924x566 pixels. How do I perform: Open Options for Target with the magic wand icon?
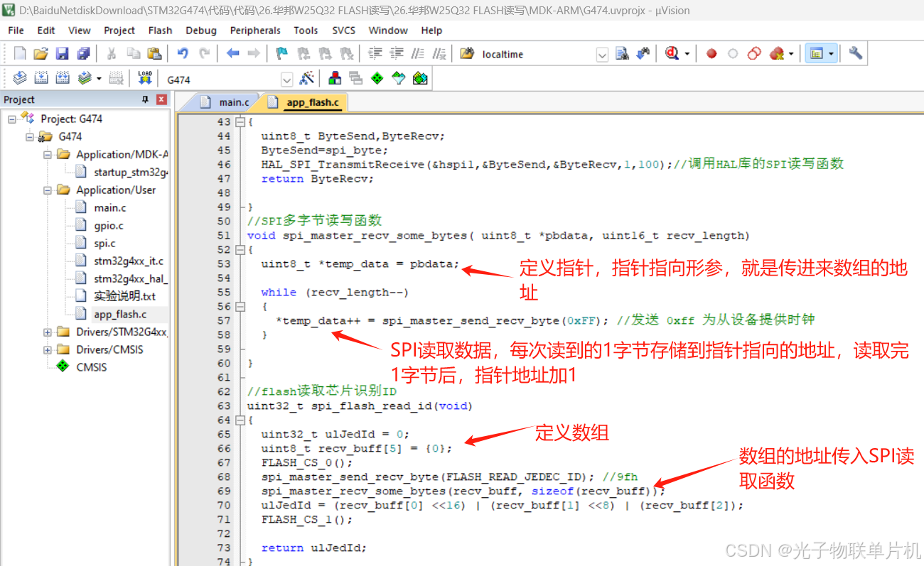click(x=307, y=79)
